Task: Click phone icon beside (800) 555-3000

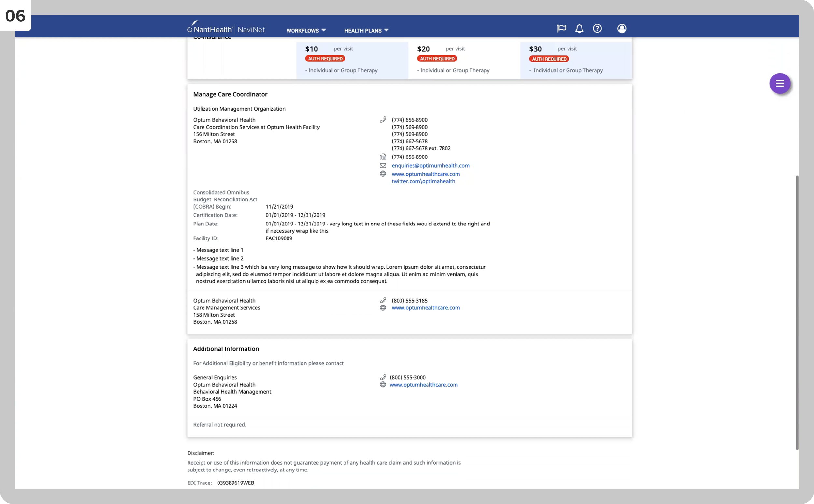Action: 383,377
